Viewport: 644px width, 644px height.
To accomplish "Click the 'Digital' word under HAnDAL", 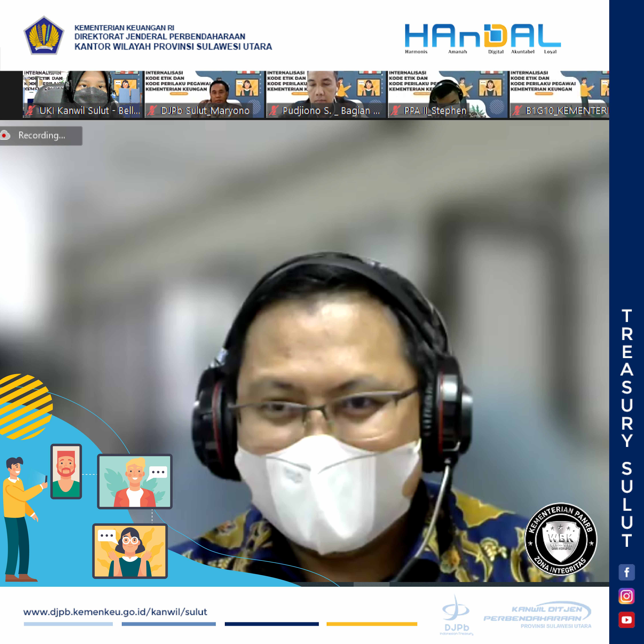I will point(496,52).
